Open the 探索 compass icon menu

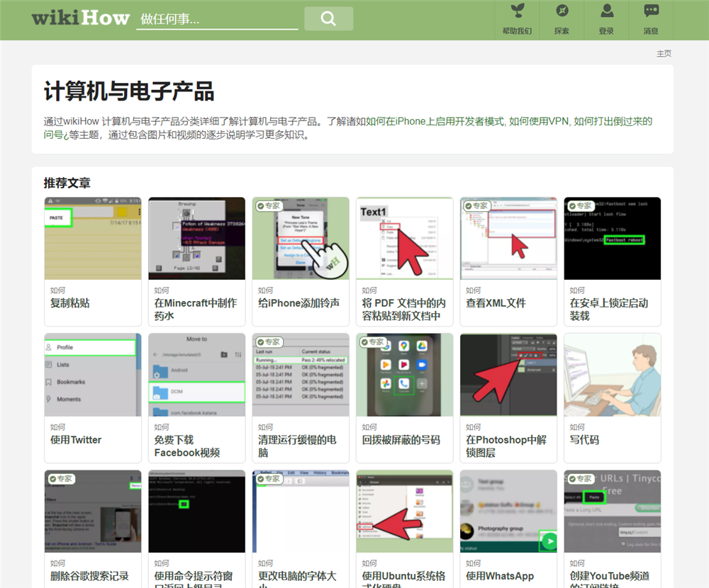(562, 19)
